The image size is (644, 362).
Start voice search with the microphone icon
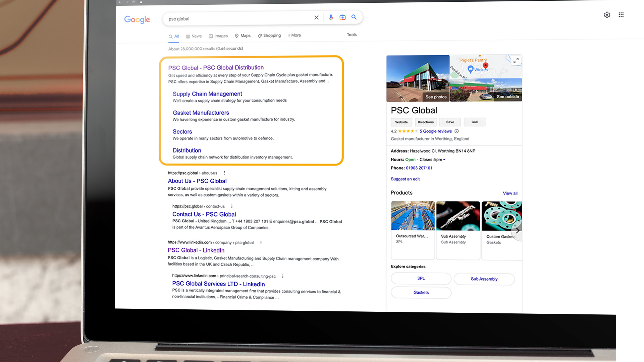point(331,17)
